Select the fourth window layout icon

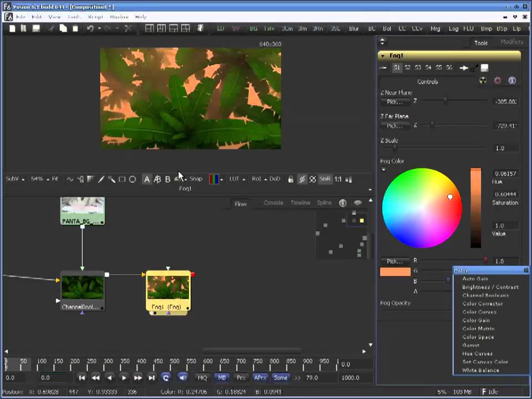185,28
